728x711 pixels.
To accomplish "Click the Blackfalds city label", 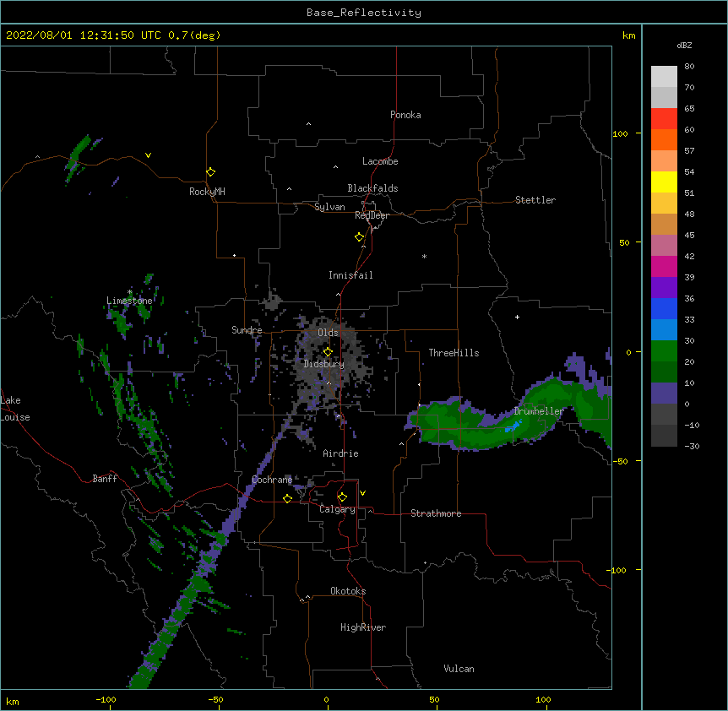I will (372, 188).
